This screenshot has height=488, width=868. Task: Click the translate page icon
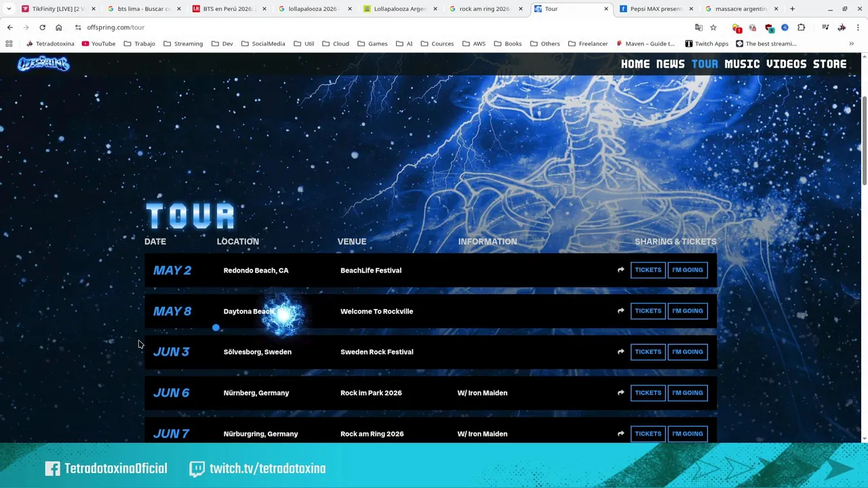tap(698, 27)
